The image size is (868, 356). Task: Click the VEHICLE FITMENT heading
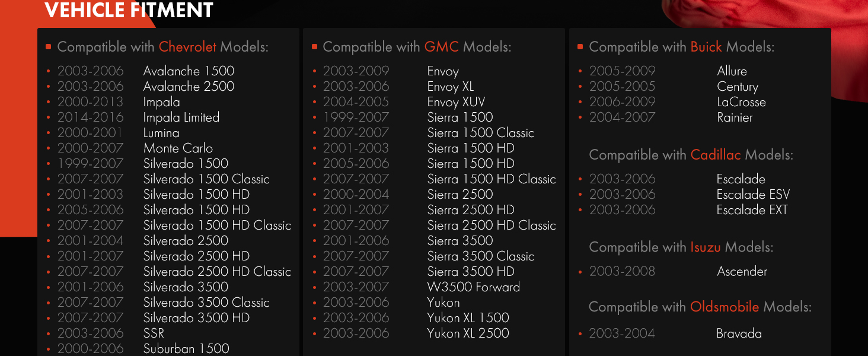pos(129,10)
